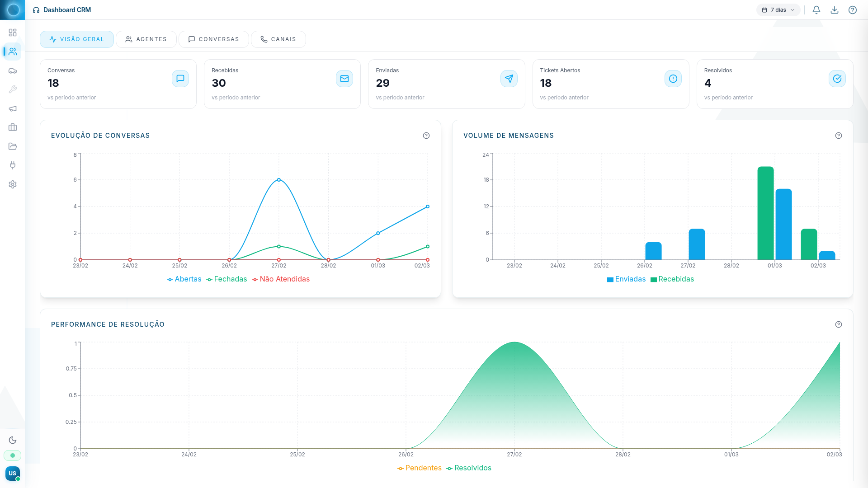Toggle dark mode moon icon
Image resolution: width=868 pixels, height=488 pixels.
click(x=13, y=440)
